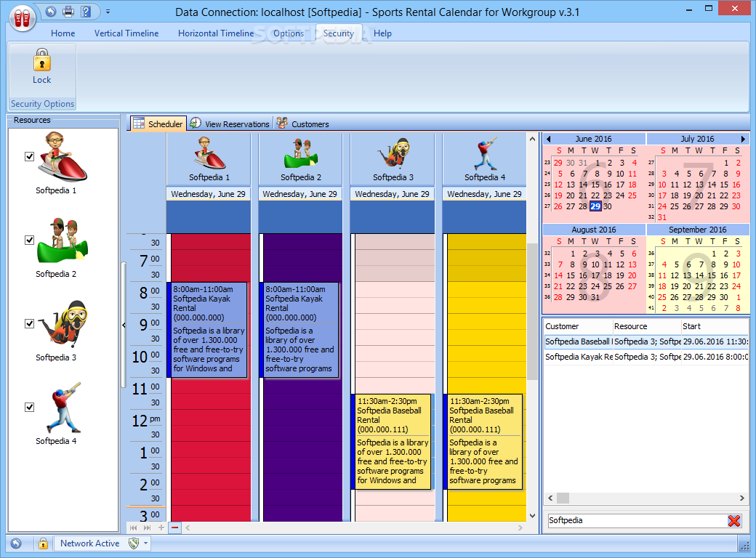Go to next month in calendar
The width and height of the screenshot is (756, 558).
tap(743, 139)
